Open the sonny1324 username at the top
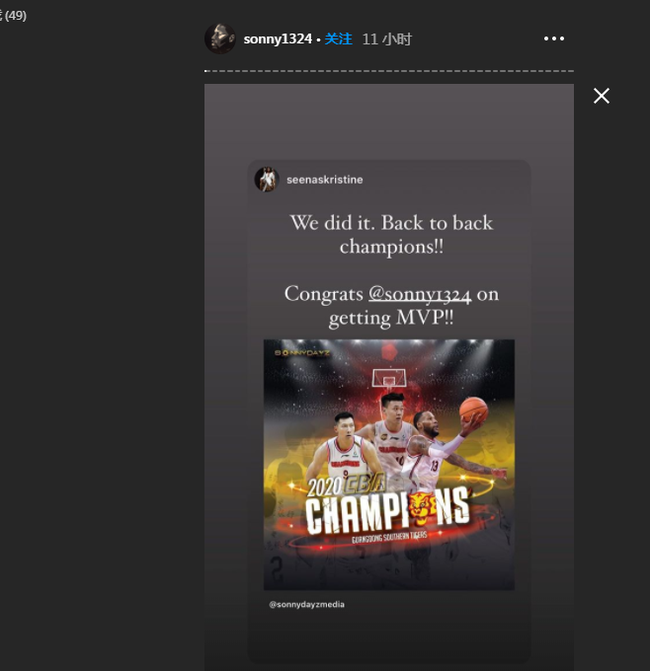650x671 pixels. click(x=277, y=39)
